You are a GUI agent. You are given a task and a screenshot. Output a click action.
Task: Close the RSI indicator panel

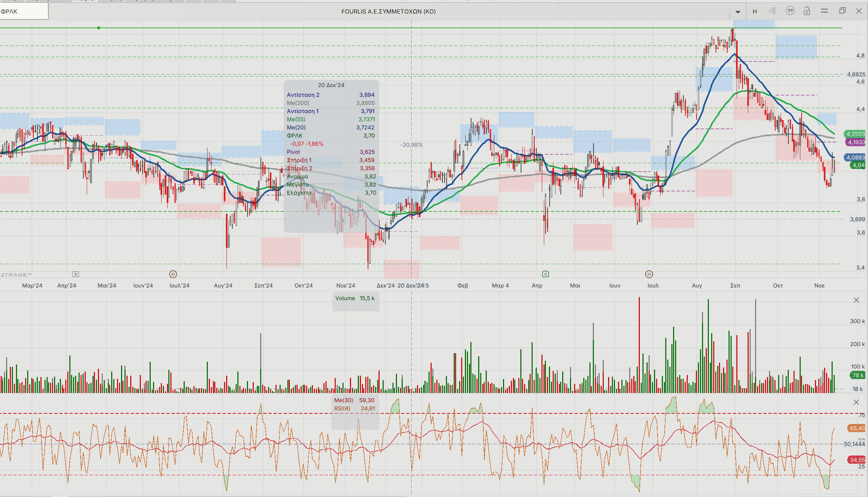[856, 402]
